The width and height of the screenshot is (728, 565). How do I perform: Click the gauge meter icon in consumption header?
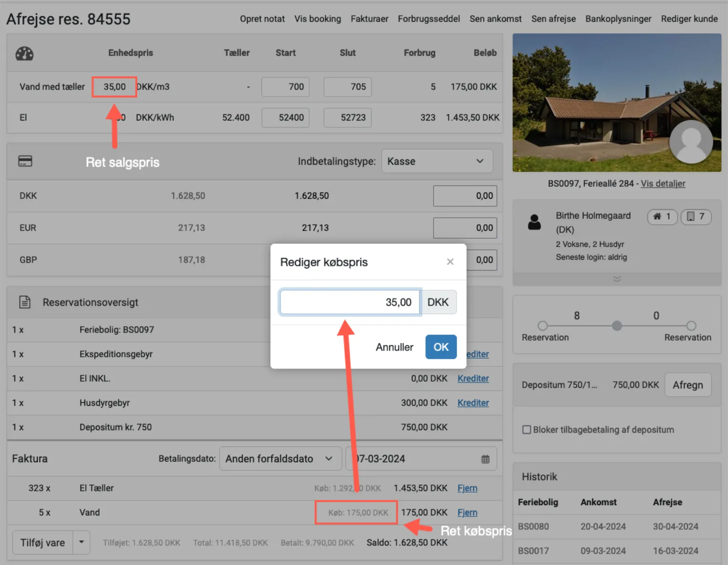click(24, 53)
